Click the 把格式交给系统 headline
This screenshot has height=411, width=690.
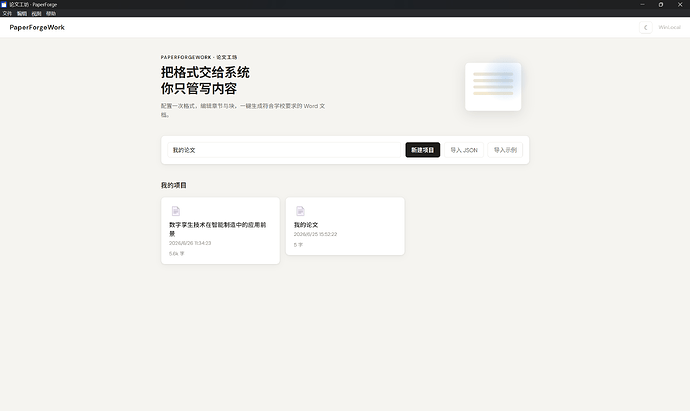[205, 72]
